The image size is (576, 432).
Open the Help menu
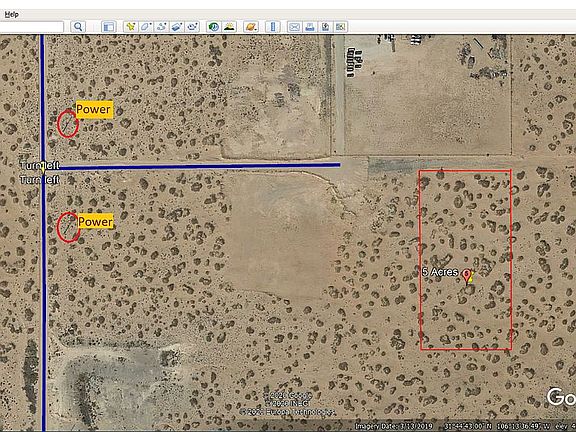[11, 14]
